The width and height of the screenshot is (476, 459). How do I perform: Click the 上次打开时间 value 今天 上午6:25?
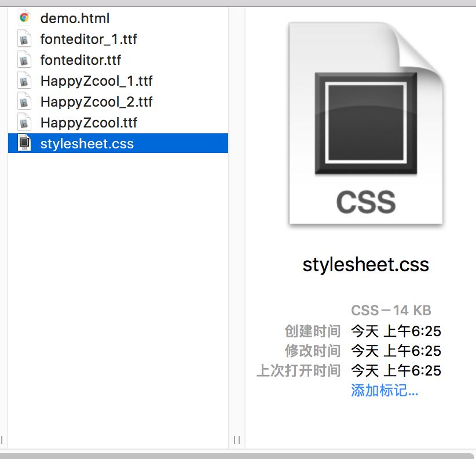396,370
